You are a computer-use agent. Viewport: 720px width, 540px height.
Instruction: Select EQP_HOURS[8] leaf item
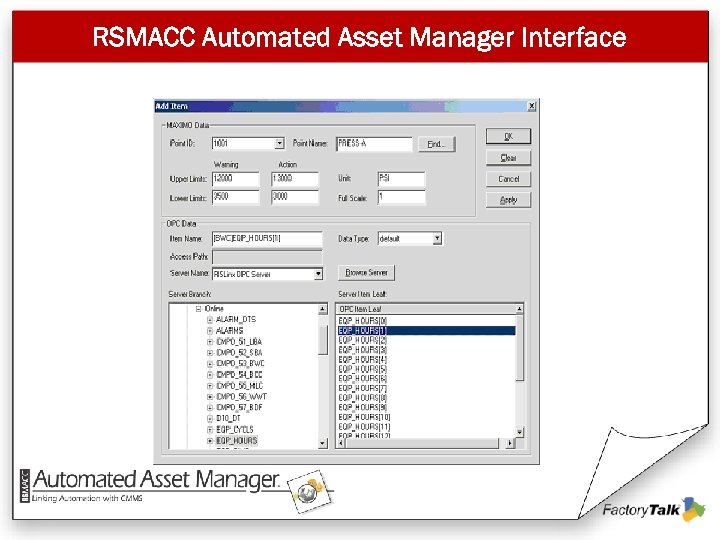363,398
